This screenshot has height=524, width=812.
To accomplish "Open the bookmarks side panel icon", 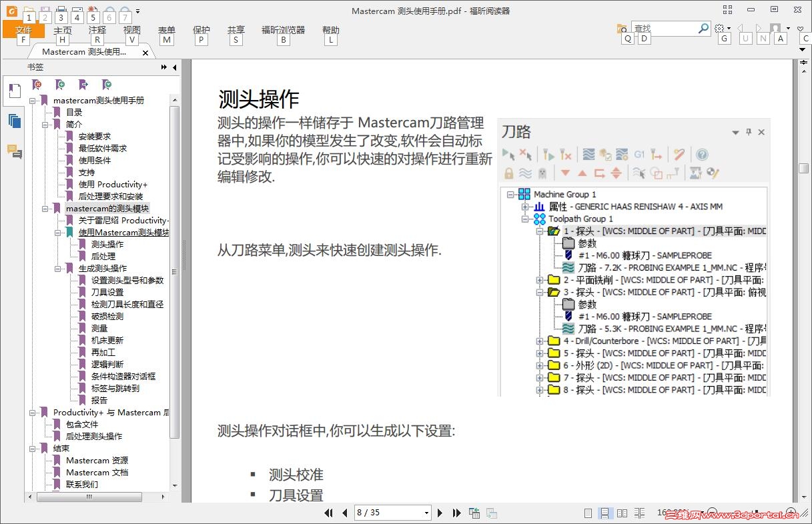I will (14, 91).
